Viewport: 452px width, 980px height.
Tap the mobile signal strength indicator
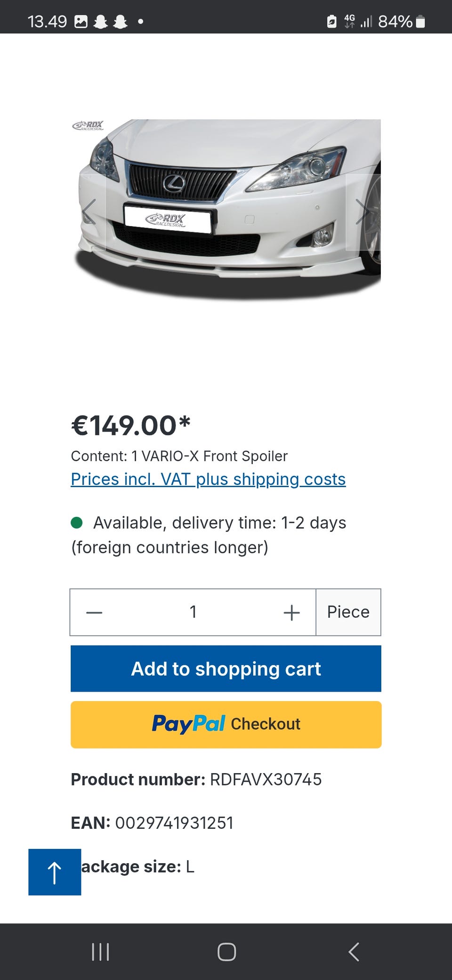coord(366,22)
